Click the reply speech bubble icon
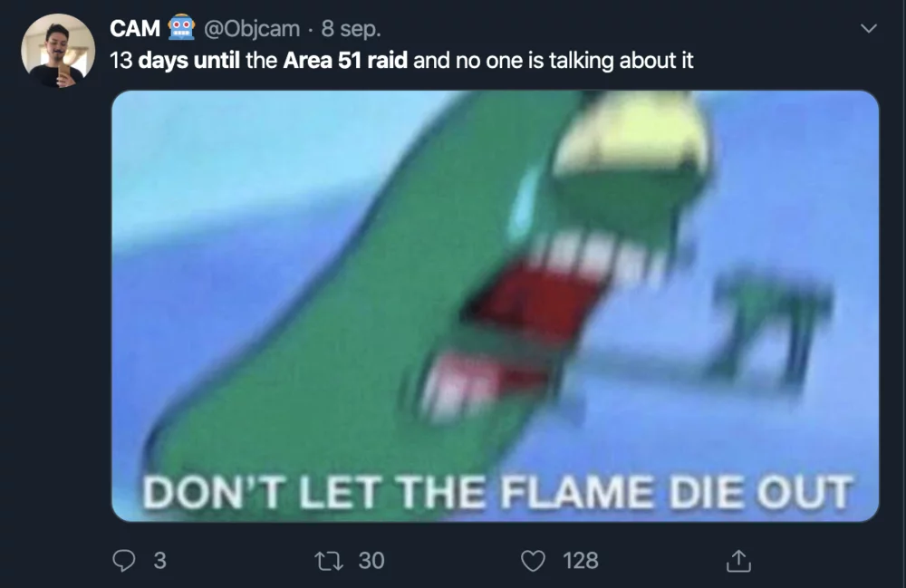The image size is (906, 588). (x=123, y=560)
